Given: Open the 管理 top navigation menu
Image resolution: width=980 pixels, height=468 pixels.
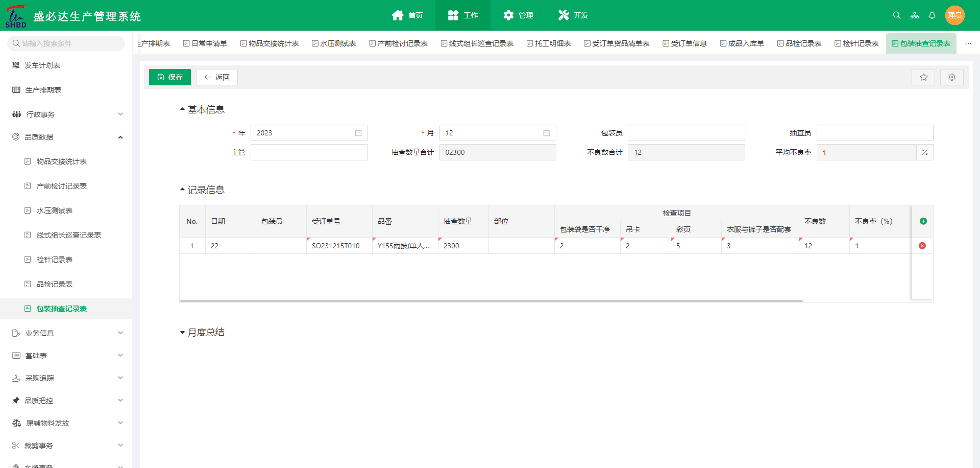Looking at the screenshot, I should pos(518,15).
